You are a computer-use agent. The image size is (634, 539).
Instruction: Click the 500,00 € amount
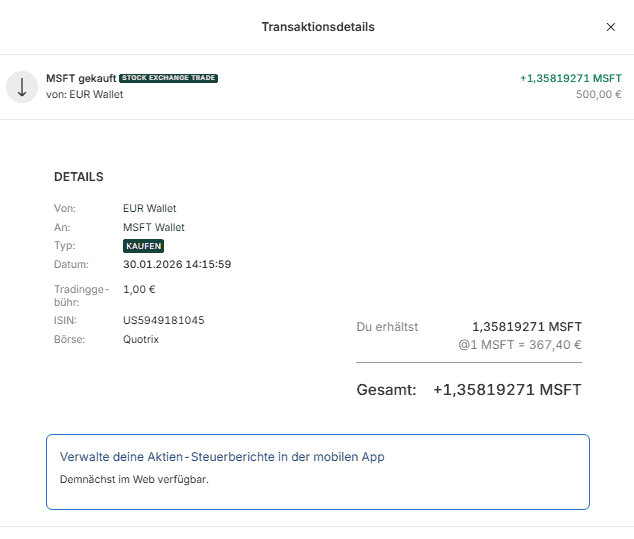tap(598, 96)
